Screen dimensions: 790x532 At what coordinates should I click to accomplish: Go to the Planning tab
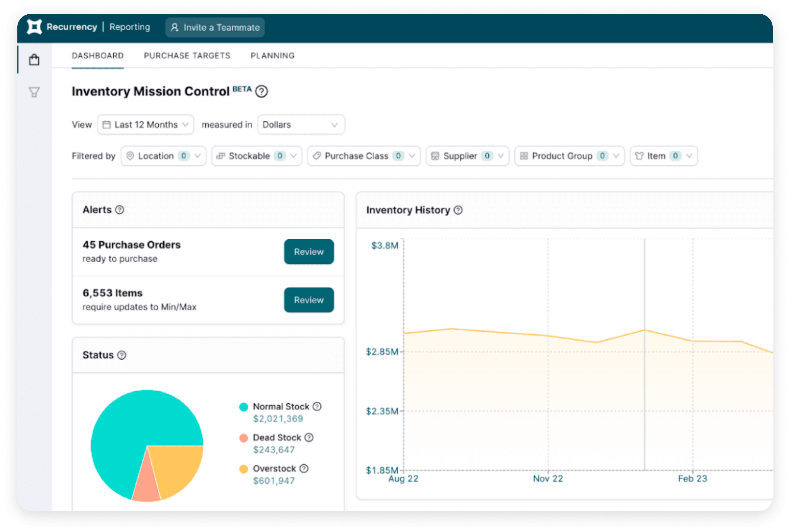click(x=273, y=56)
